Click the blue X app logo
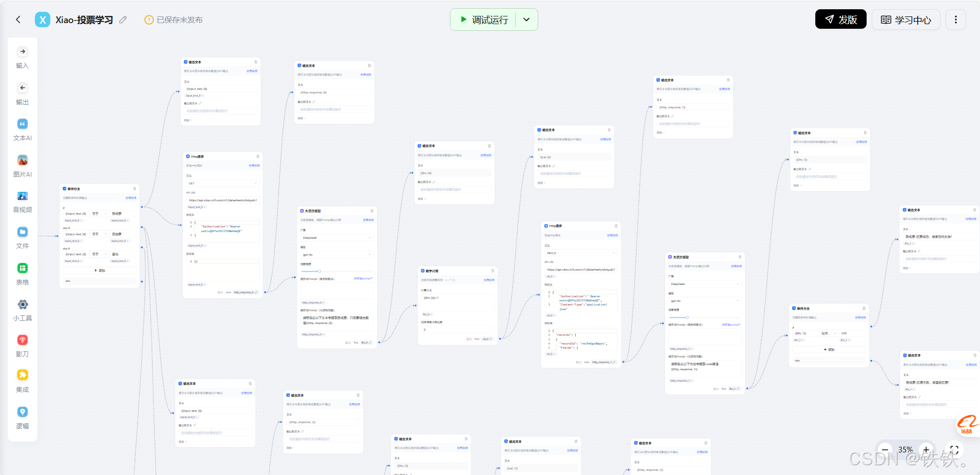The image size is (980, 475). [43, 20]
